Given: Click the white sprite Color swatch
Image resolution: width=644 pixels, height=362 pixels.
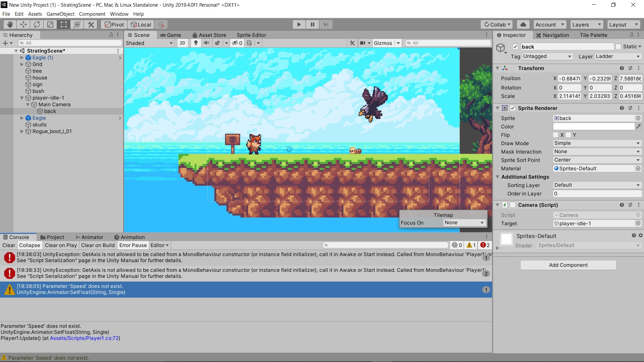Looking at the screenshot, I should tap(594, 126).
